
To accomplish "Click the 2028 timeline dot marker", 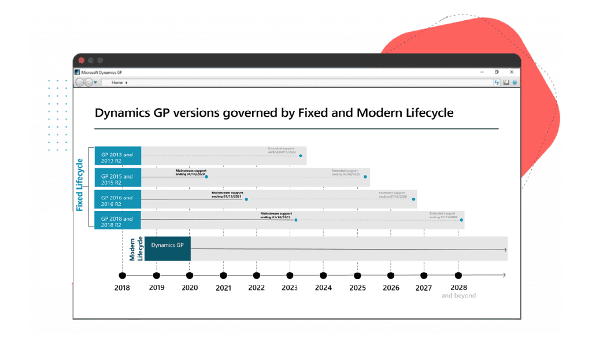I will pyautogui.click(x=458, y=275).
